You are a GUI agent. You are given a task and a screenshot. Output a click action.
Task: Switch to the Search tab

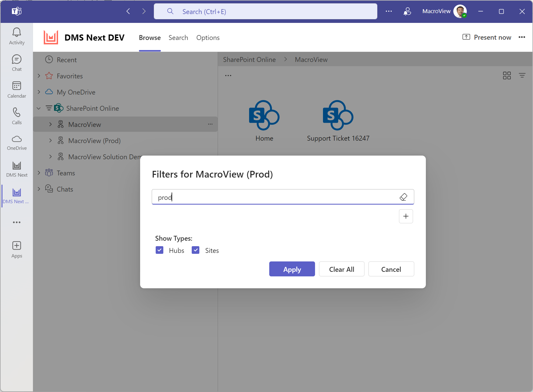point(178,38)
